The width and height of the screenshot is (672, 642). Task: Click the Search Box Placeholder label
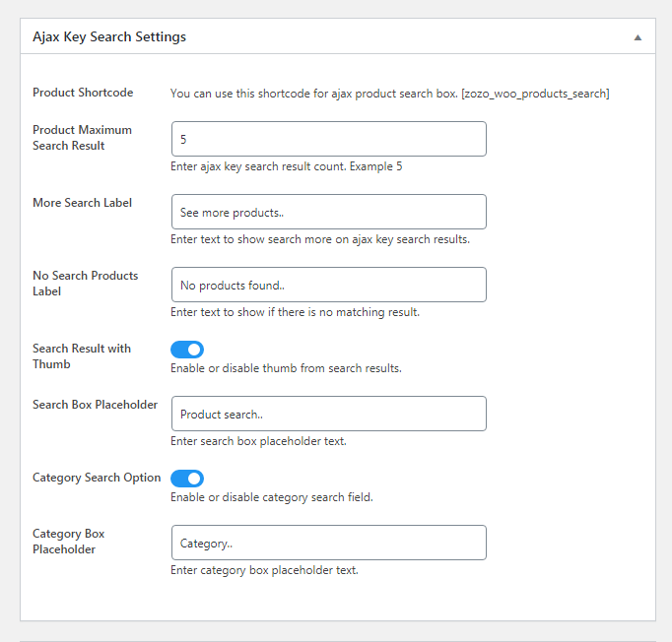[96, 405]
